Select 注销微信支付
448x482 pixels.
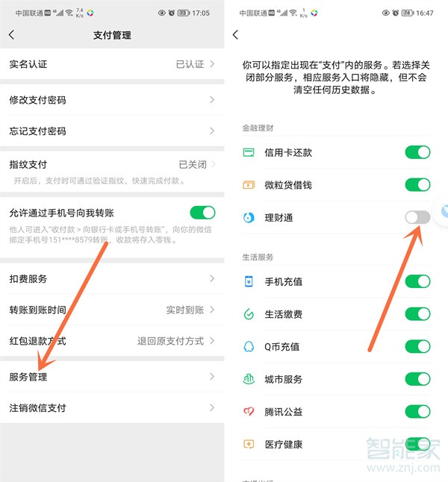click(x=112, y=407)
